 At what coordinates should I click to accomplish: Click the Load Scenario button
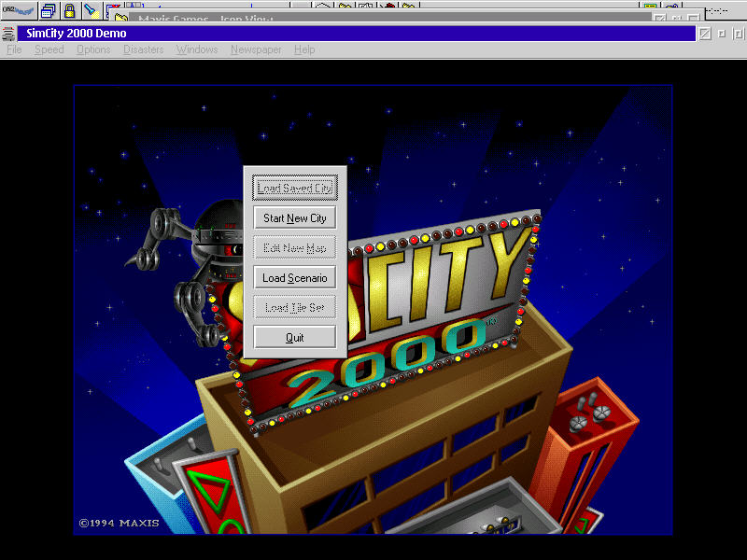294,277
